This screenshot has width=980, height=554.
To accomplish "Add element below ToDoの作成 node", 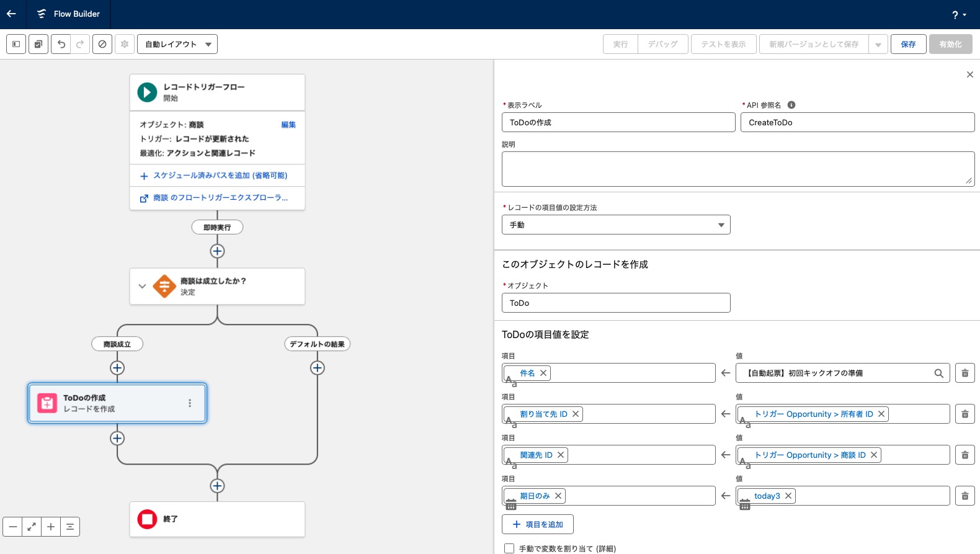I will (x=117, y=439).
